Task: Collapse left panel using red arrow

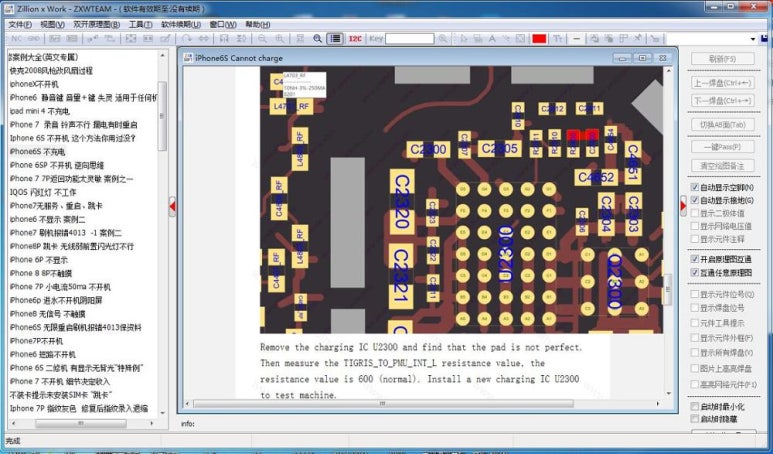Action: point(172,206)
